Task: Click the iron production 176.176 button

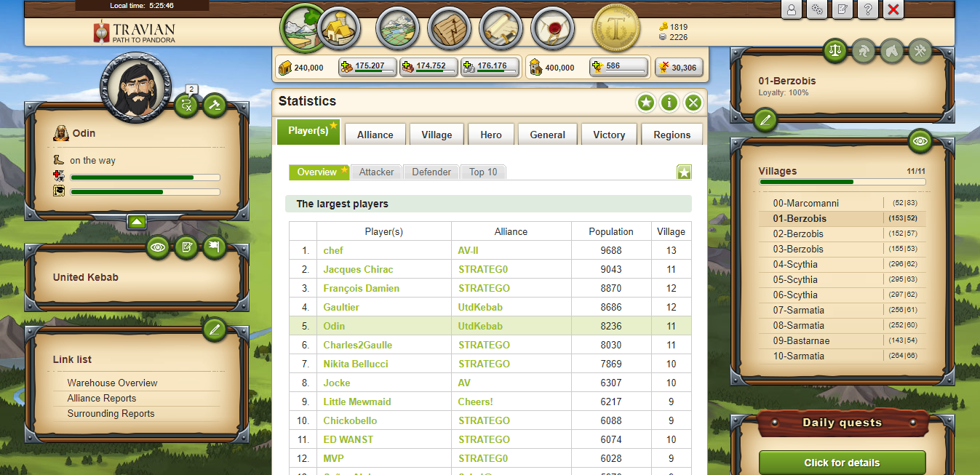Action: click(x=491, y=67)
